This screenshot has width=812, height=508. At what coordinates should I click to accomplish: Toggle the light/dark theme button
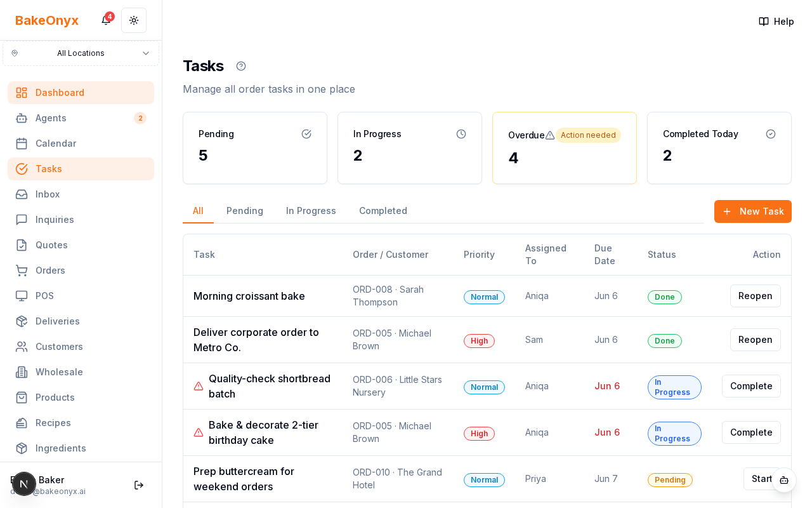(x=134, y=20)
